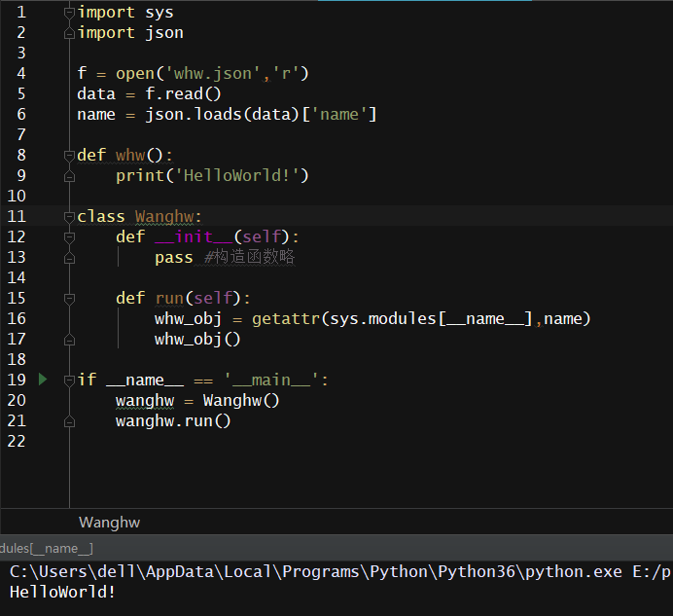Click fold end marker on line 9
This screenshot has width=673, height=616.
pyautogui.click(x=69, y=176)
